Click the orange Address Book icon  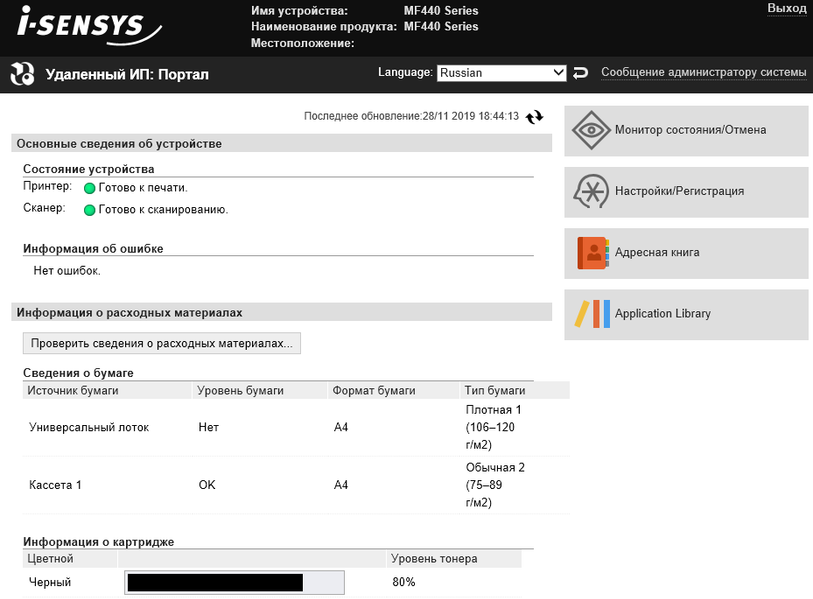pyautogui.click(x=593, y=253)
